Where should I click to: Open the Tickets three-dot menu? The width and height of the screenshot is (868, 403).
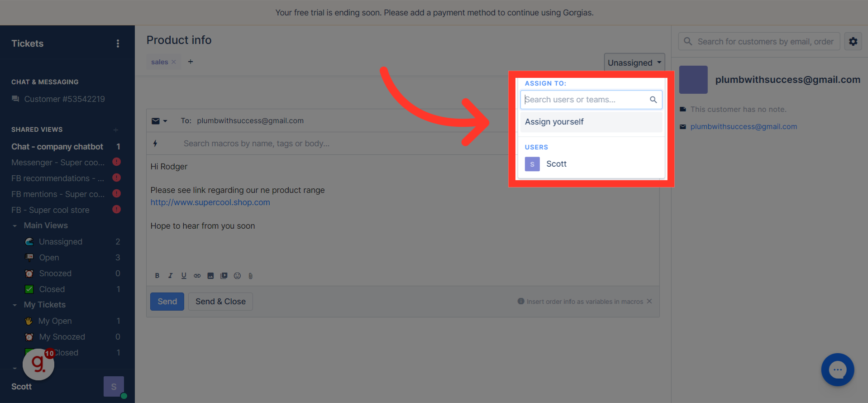click(118, 43)
